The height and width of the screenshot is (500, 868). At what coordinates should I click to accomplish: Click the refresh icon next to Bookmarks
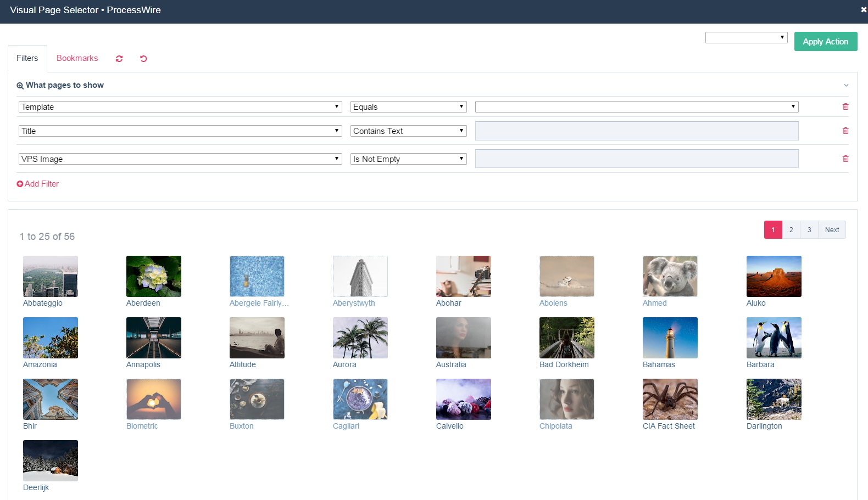[119, 59]
